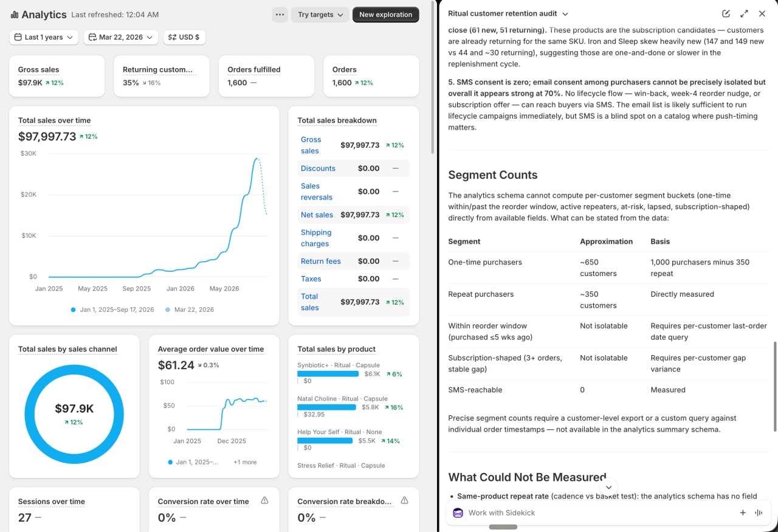
Task: Open the Net sales link
Action: [x=317, y=215]
